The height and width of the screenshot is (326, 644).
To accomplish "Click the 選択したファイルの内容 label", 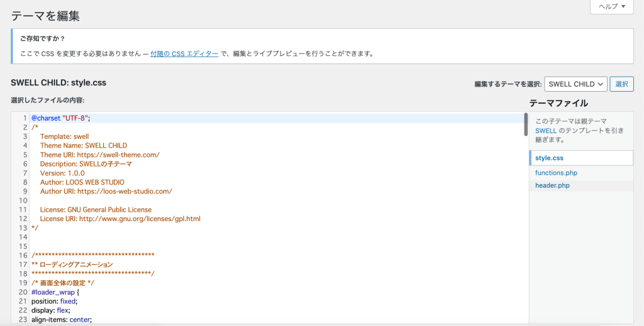I will 48,100.
